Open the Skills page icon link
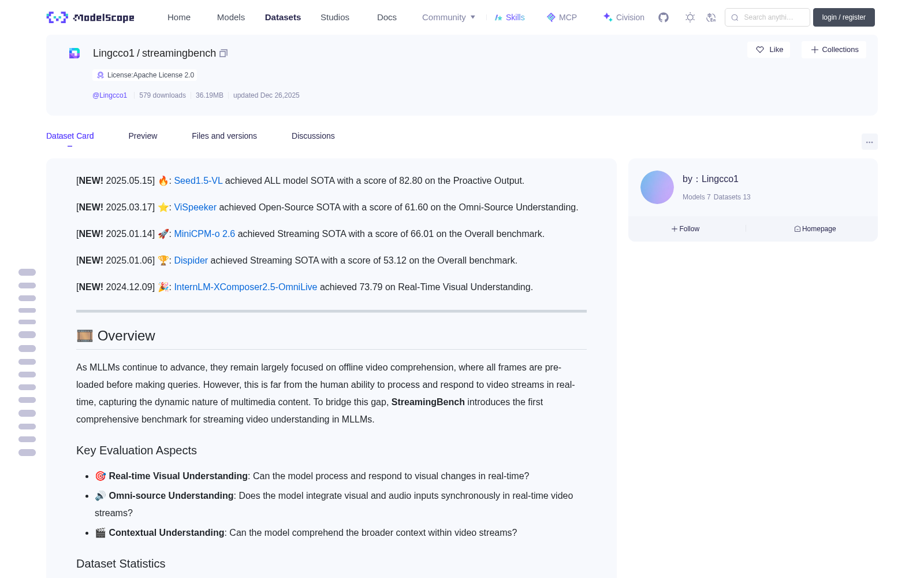 point(509,17)
